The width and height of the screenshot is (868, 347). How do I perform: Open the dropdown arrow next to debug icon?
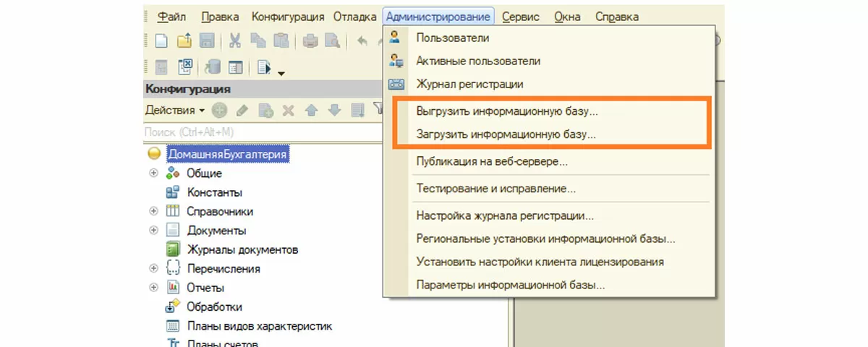281,72
